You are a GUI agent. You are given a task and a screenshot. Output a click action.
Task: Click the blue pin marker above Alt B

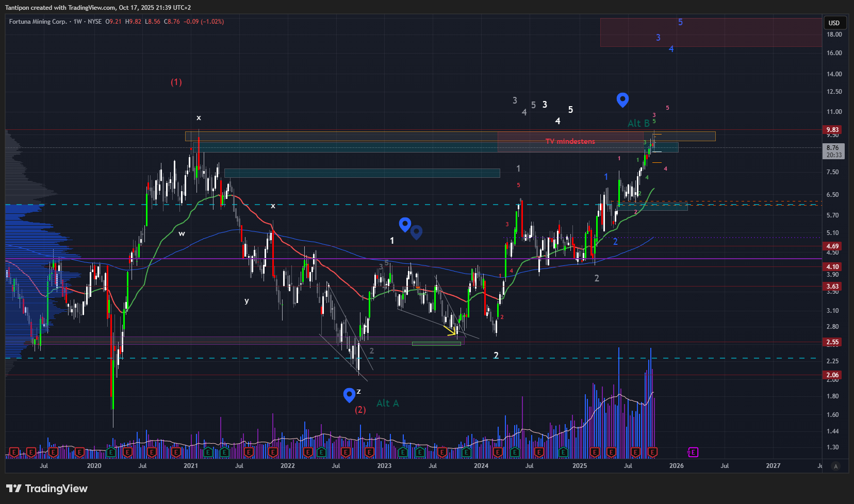(622, 99)
